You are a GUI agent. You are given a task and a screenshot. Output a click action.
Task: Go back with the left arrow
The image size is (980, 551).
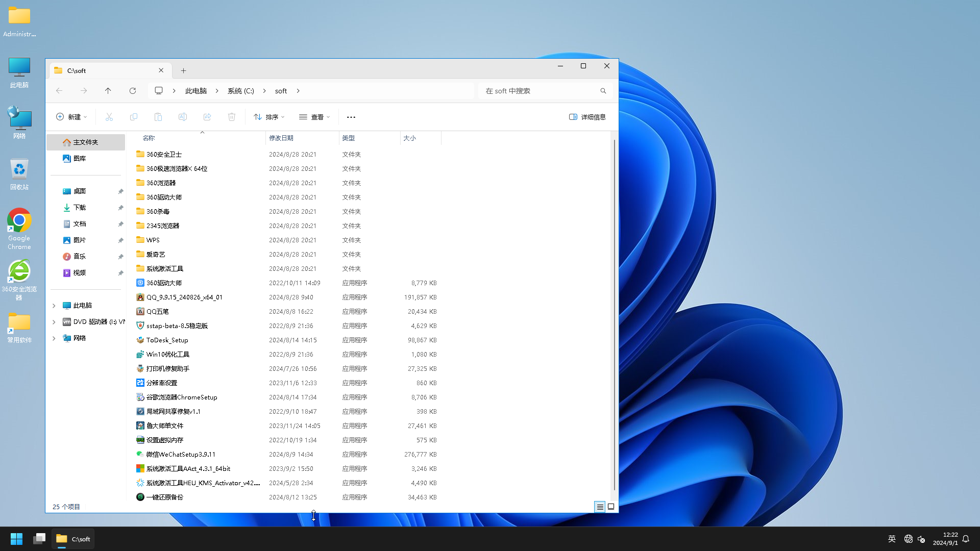click(59, 91)
